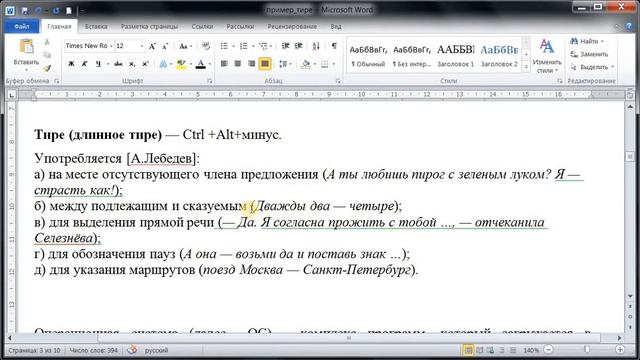This screenshot has height=360, width=640.
Task: Click the spell check icon in status bar
Action: pos(131,350)
